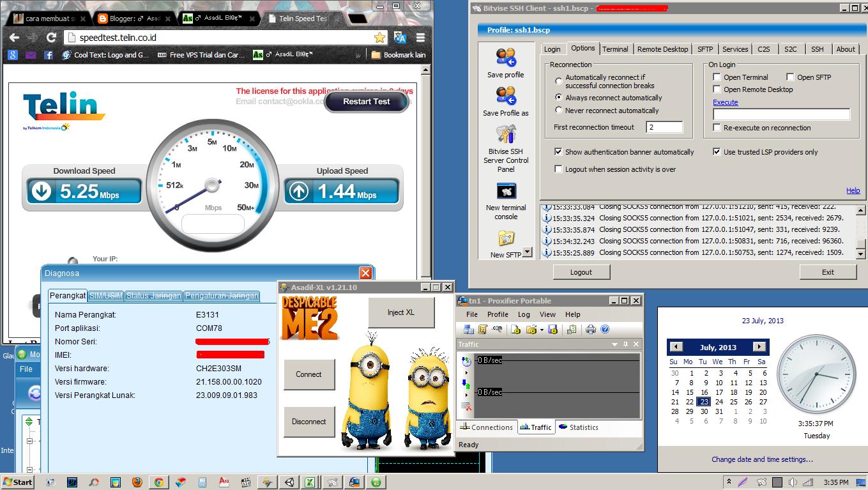
Task: Show hidden system tray icons
Action: pos(729,482)
